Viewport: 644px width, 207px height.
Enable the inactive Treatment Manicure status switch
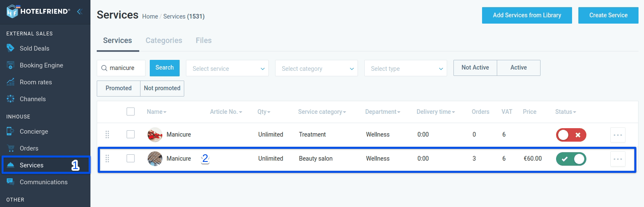pos(571,135)
